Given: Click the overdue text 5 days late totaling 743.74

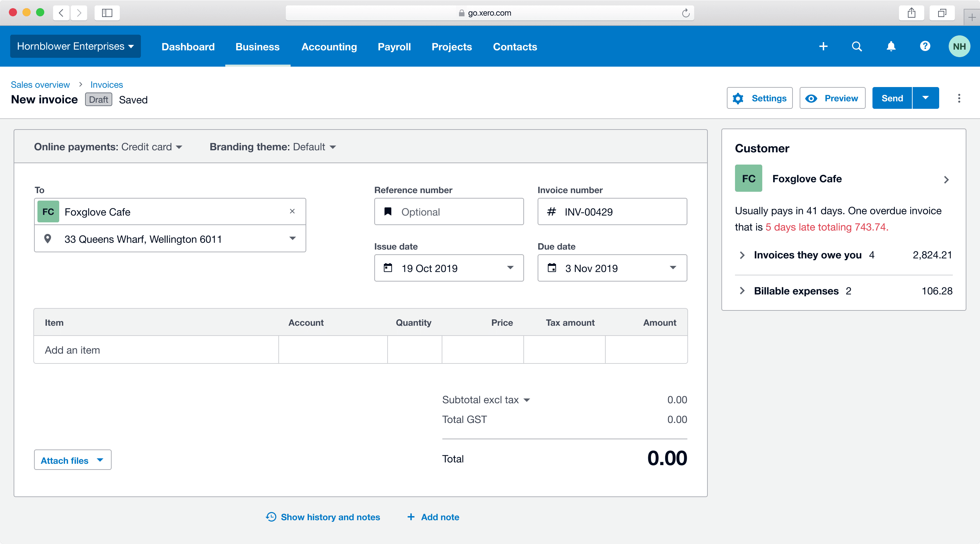Looking at the screenshot, I should [827, 227].
